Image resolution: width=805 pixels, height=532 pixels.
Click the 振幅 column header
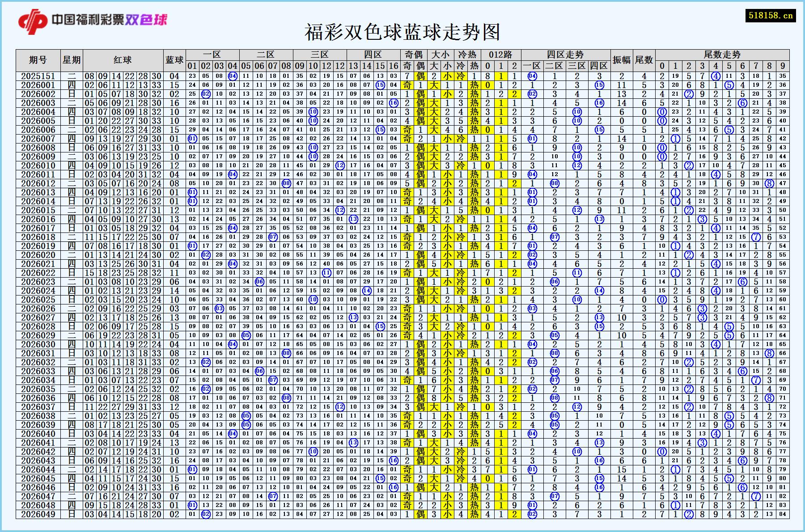coord(622,60)
